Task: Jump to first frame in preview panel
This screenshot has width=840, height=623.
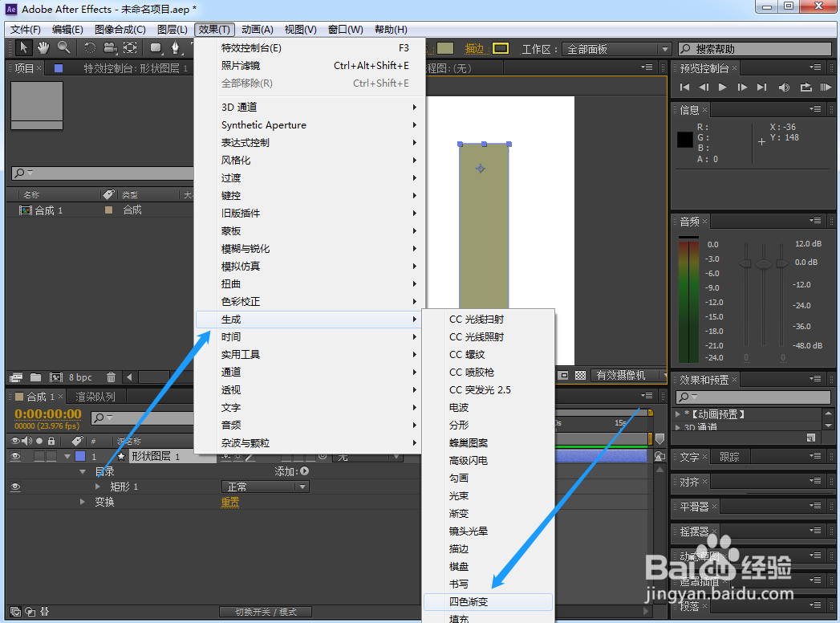Action: pos(684,88)
